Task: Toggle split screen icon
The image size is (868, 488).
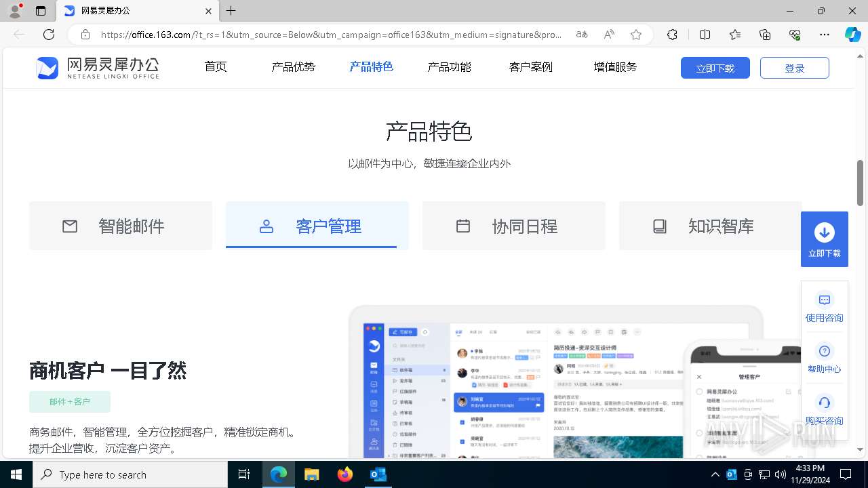Action: [x=705, y=35]
